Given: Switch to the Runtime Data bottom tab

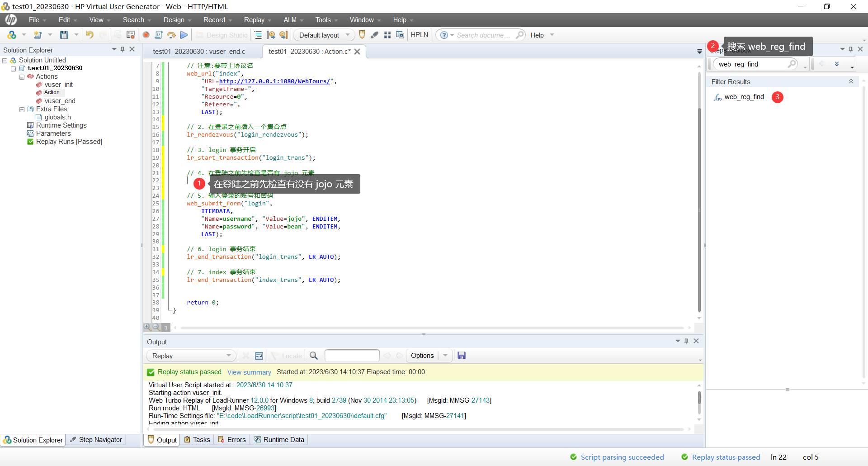Looking at the screenshot, I should (x=279, y=440).
